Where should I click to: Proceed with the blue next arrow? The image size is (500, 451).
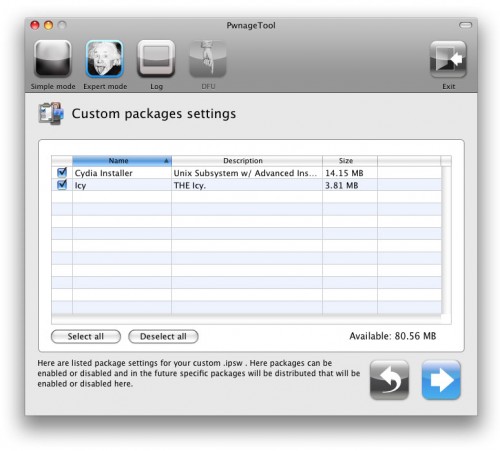click(441, 380)
